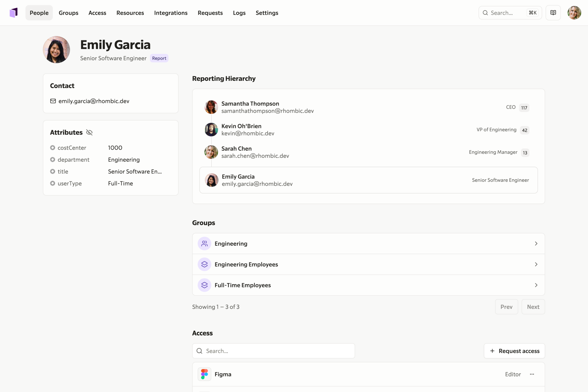The height and width of the screenshot is (392, 588).
Task: Open the Settings menu item
Action: click(x=267, y=12)
